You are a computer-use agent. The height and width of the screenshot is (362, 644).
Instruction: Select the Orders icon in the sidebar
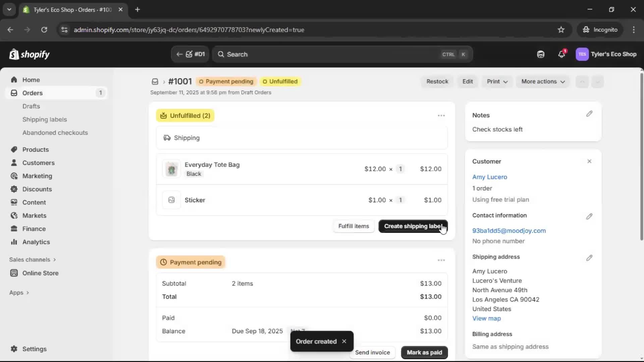click(13, 93)
